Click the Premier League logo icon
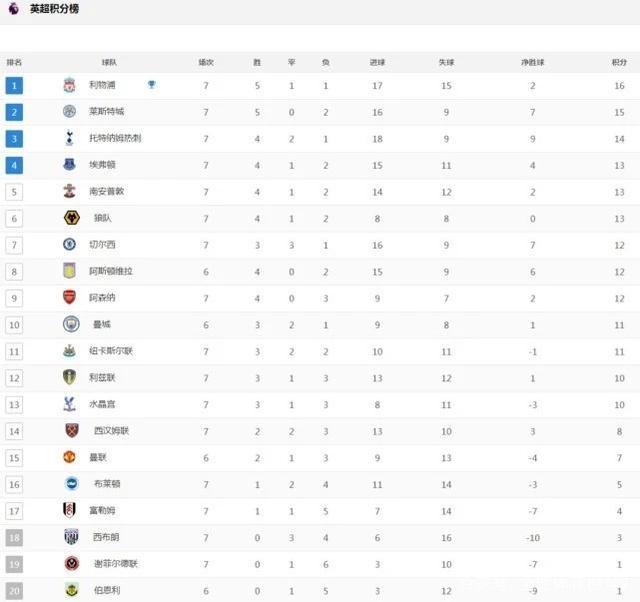 click(13, 8)
